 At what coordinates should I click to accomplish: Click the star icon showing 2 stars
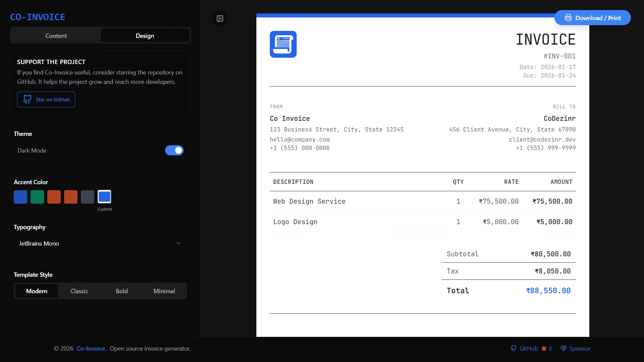[x=544, y=348]
